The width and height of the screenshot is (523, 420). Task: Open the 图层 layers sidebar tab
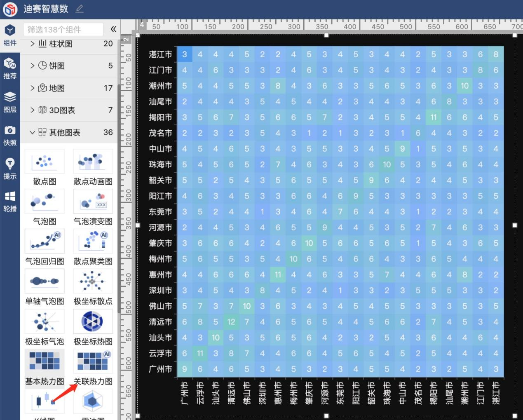[x=10, y=102]
